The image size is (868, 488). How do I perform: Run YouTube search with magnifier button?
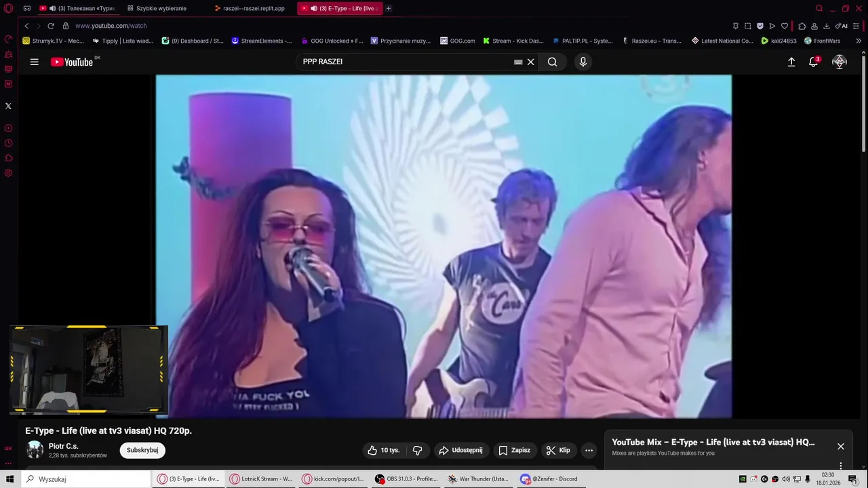pyautogui.click(x=553, y=62)
